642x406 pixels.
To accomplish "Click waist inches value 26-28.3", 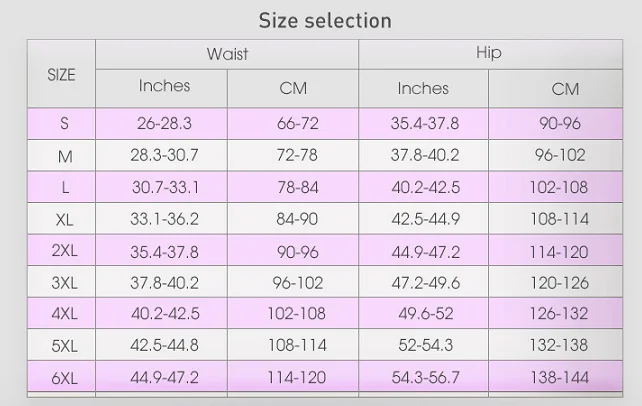I will [164, 124].
